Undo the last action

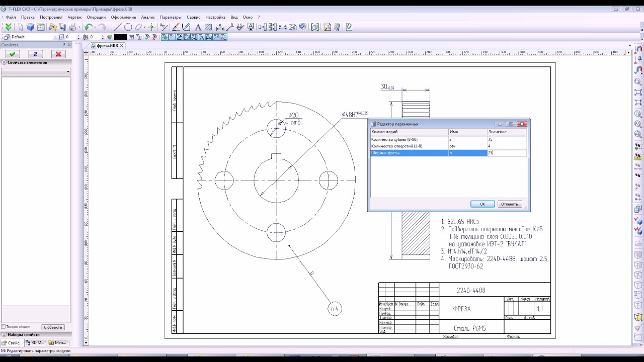[x=89, y=27]
